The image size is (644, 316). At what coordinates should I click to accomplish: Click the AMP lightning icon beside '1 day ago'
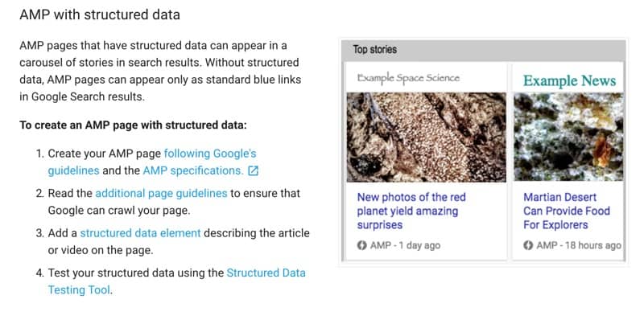click(361, 245)
